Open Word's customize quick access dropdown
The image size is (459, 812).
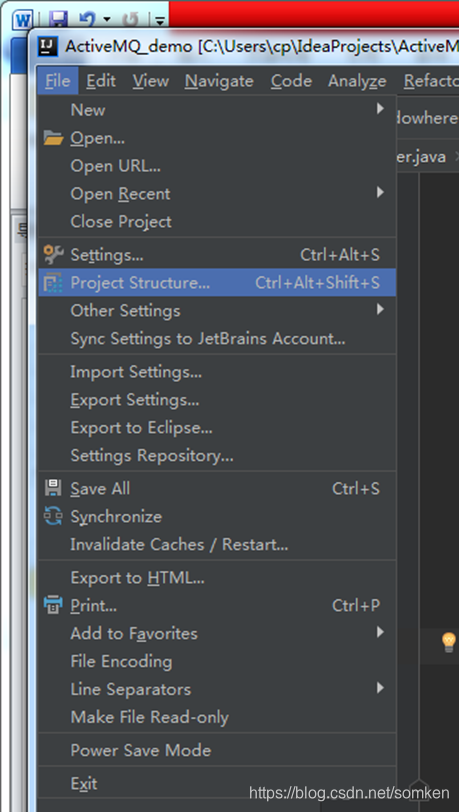(x=160, y=21)
